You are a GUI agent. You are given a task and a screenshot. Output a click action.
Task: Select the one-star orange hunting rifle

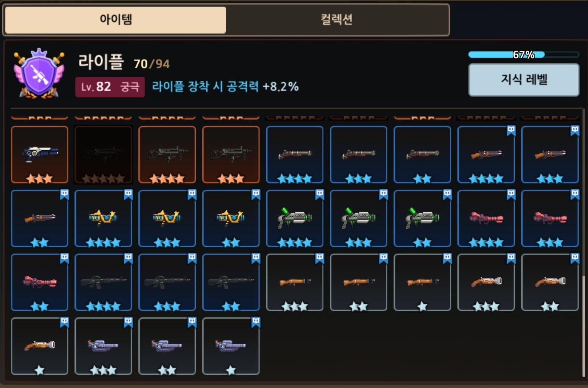pos(422,282)
